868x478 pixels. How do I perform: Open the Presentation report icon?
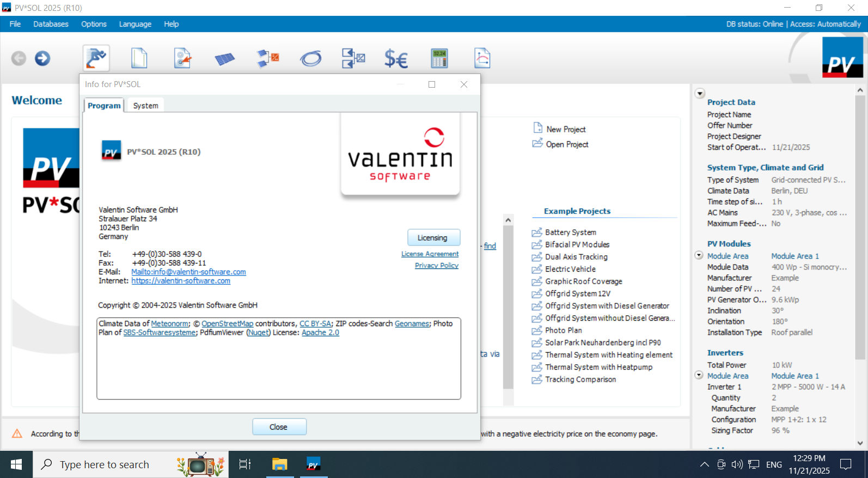click(482, 58)
